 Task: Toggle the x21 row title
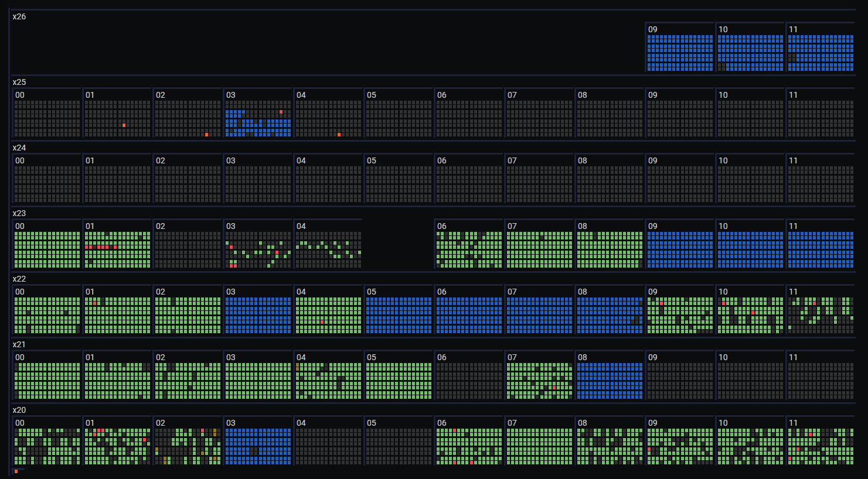[x=19, y=344]
